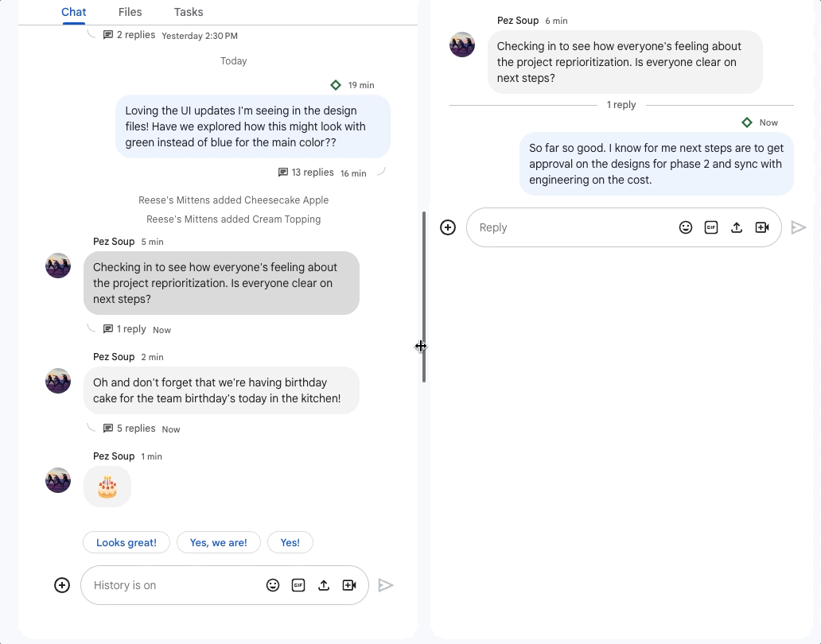Click the panel divider resize handle
Image resolution: width=821 pixels, height=644 pixels.
(x=423, y=297)
